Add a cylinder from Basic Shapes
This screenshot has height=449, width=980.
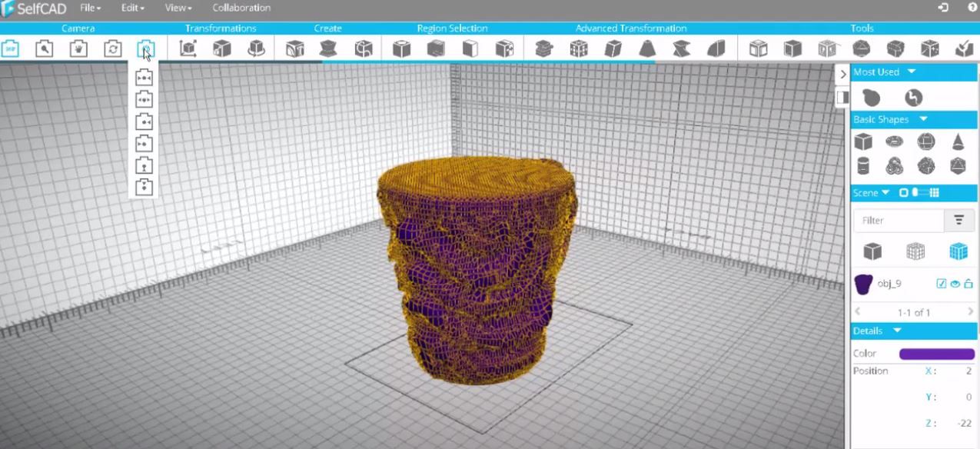[x=863, y=165]
